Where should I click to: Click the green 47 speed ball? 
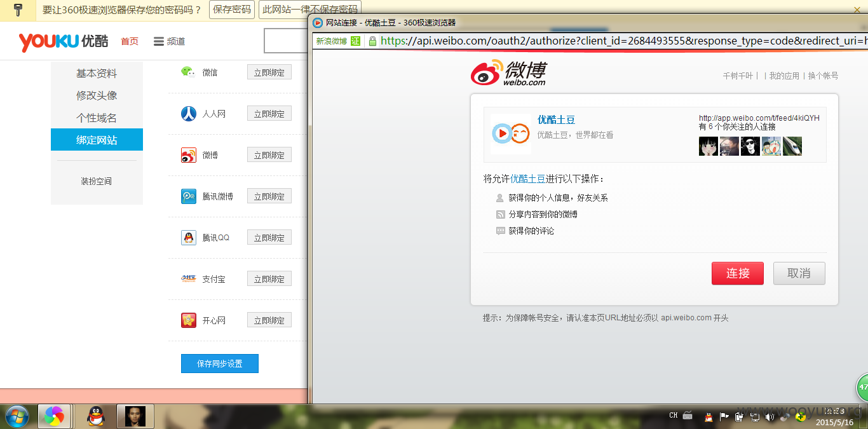tap(862, 386)
